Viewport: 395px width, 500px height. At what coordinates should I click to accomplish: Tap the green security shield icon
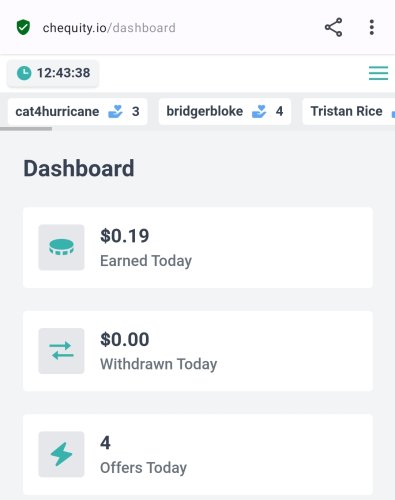point(23,27)
